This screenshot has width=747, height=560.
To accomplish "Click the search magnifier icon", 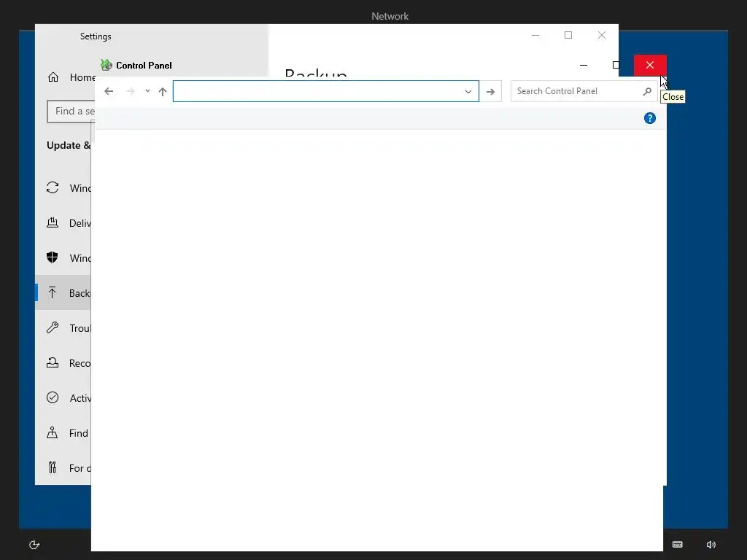I will [x=647, y=91].
